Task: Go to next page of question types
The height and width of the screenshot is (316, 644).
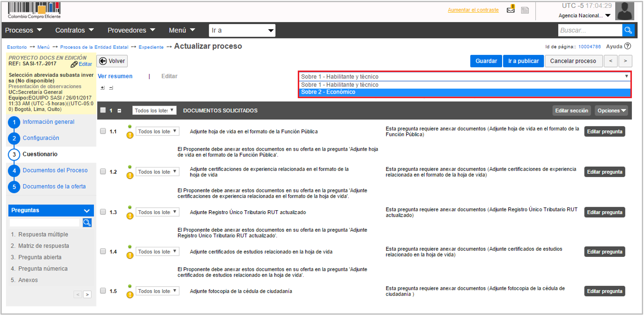Action: point(87,294)
